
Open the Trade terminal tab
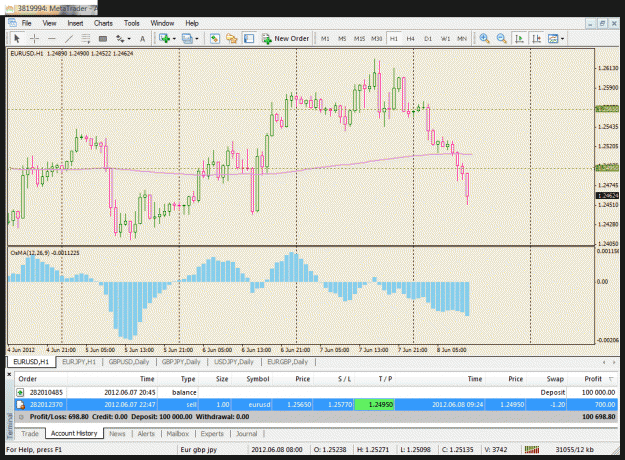tap(30, 434)
